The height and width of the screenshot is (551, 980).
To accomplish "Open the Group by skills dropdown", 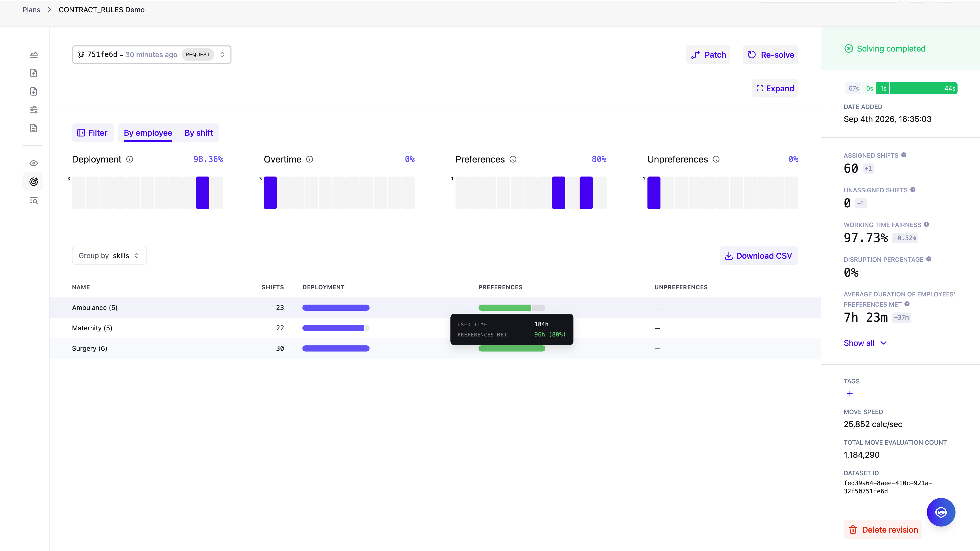I will click(x=109, y=256).
